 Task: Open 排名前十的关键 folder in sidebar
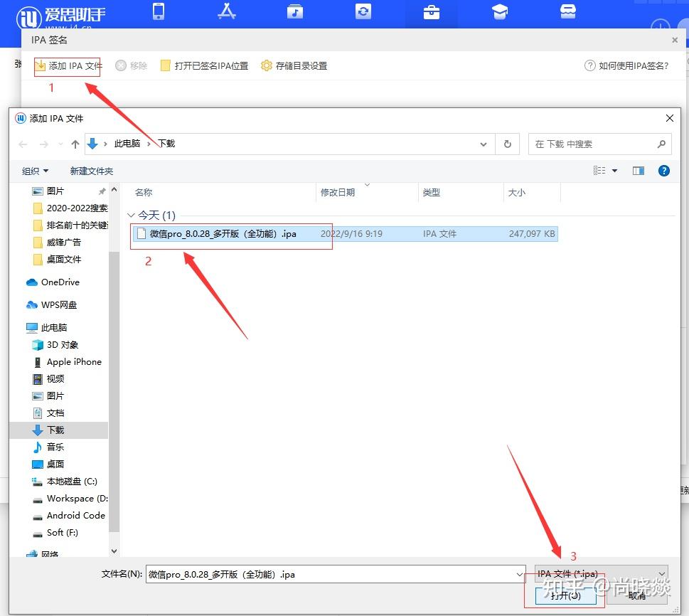coord(70,225)
